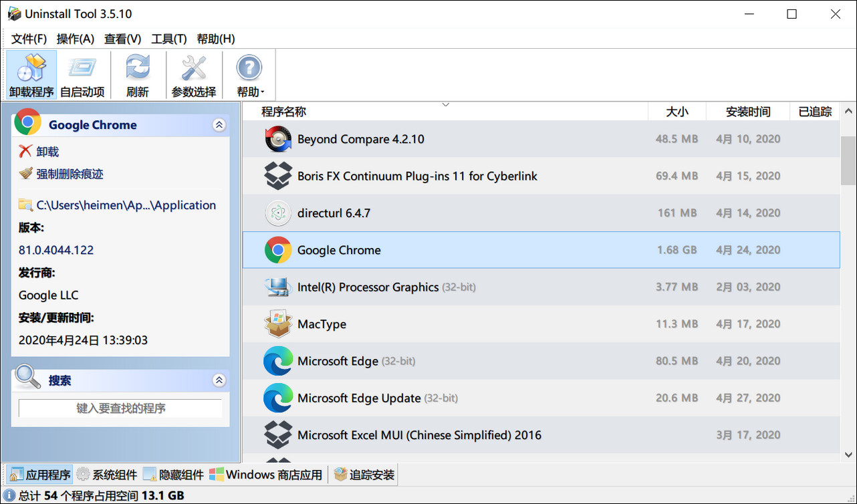Click the 强制删除痕迹 force removal link
Viewport: 857px width, 504px height.
coord(70,174)
